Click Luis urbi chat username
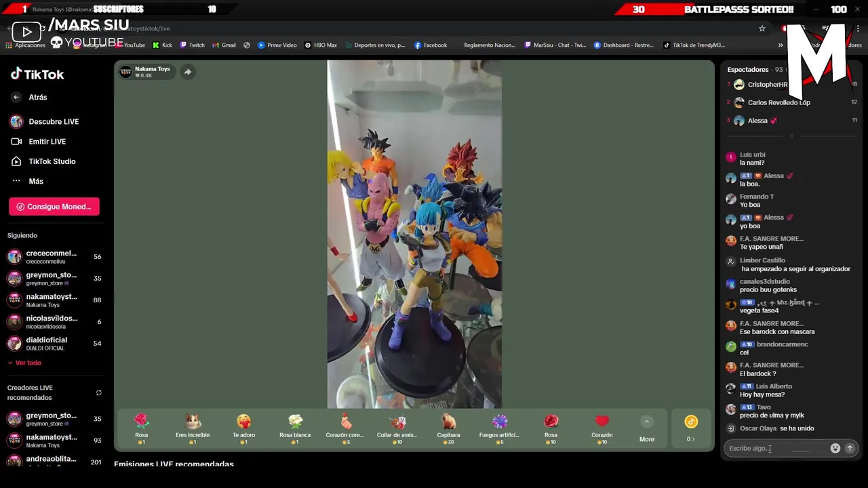Viewport: 868px width, 488px height. 752,155
